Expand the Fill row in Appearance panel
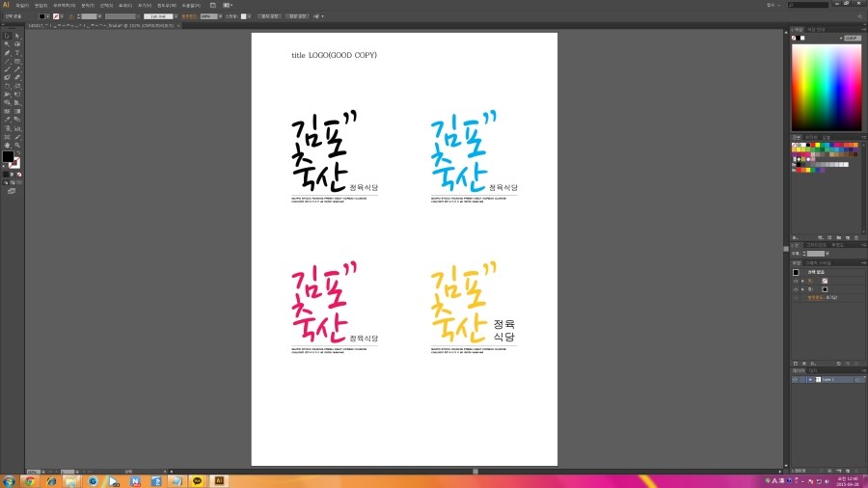Viewport: 868px width, 488px height. click(x=802, y=289)
